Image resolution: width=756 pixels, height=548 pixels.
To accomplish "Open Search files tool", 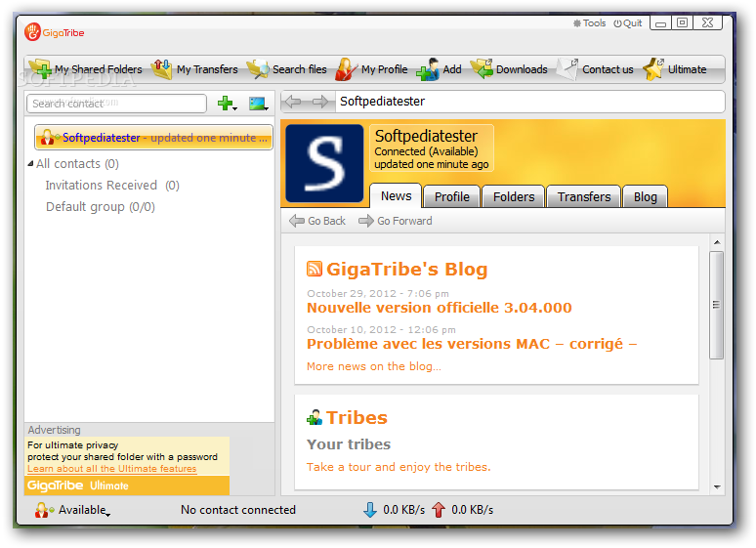I will point(286,69).
